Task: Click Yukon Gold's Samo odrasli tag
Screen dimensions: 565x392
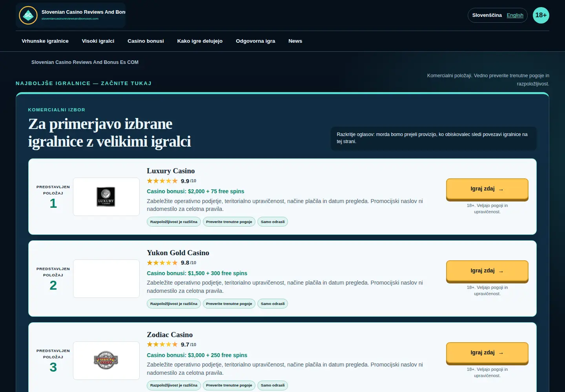Action: 273,304
